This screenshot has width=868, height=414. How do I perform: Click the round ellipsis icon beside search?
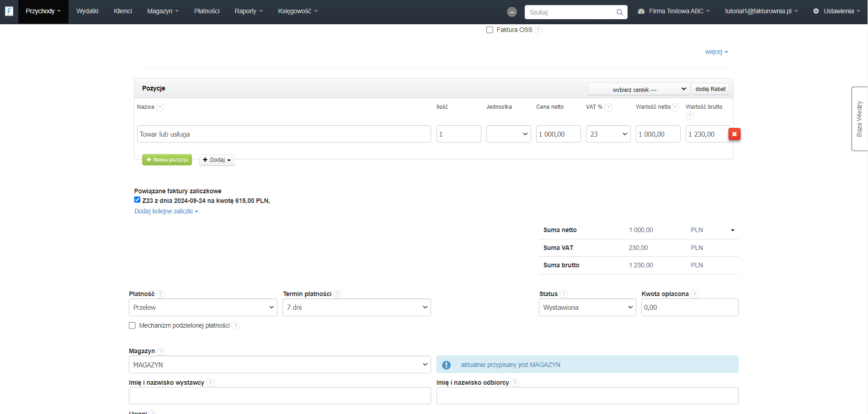[512, 12]
